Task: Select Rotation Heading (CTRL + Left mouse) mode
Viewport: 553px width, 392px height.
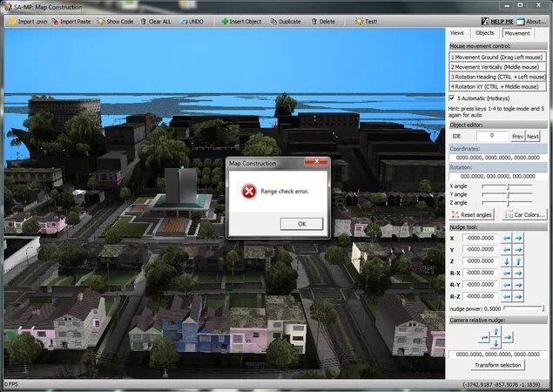Action: coord(497,77)
